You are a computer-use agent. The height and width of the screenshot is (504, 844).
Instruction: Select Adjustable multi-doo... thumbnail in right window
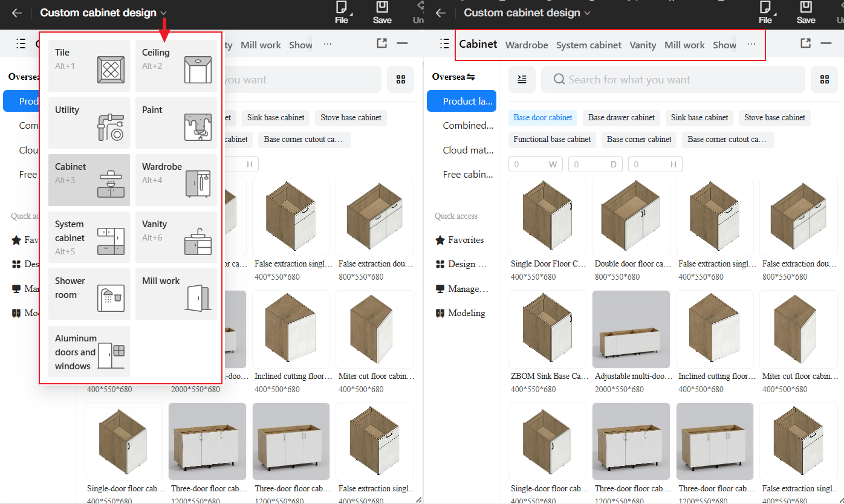[x=631, y=329]
